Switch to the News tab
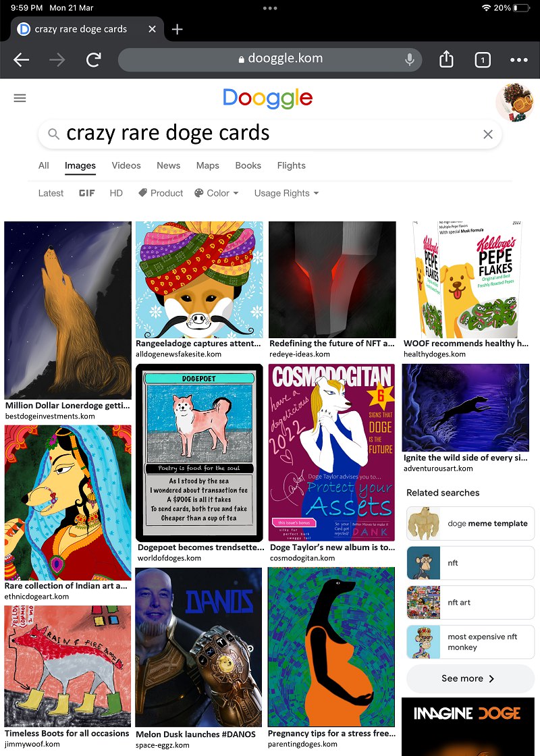Image resolution: width=540 pixels, height=756 pixels. tap(168, 165)
